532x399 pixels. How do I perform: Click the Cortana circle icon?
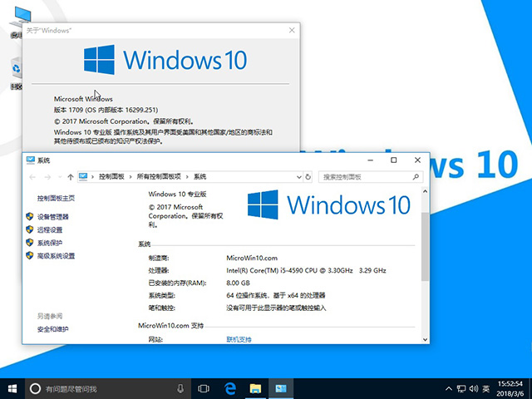click(35, 389)
